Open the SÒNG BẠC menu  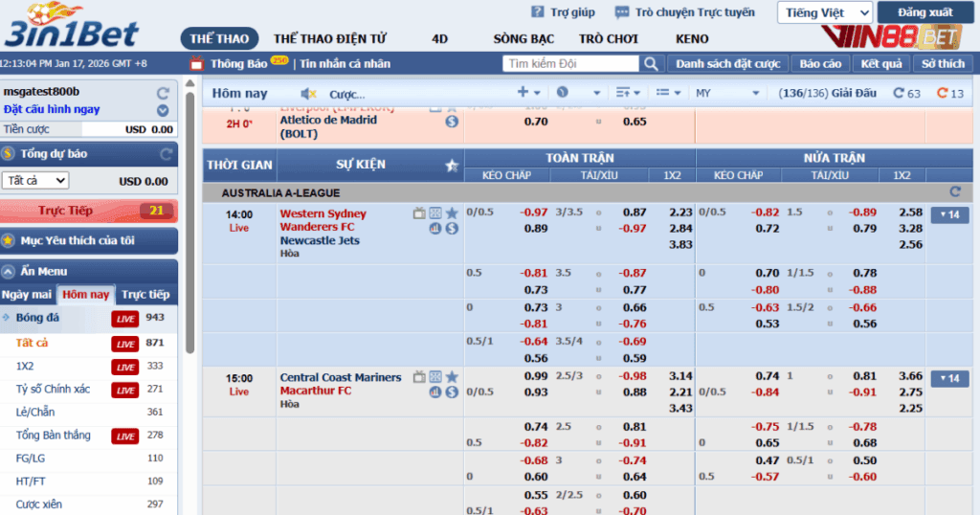coord(523,38)
